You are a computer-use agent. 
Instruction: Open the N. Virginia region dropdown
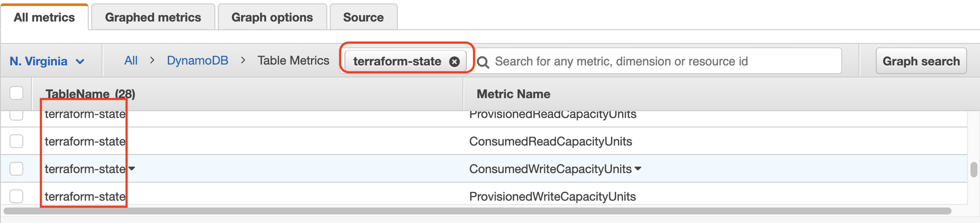click(x=47, y=61)
